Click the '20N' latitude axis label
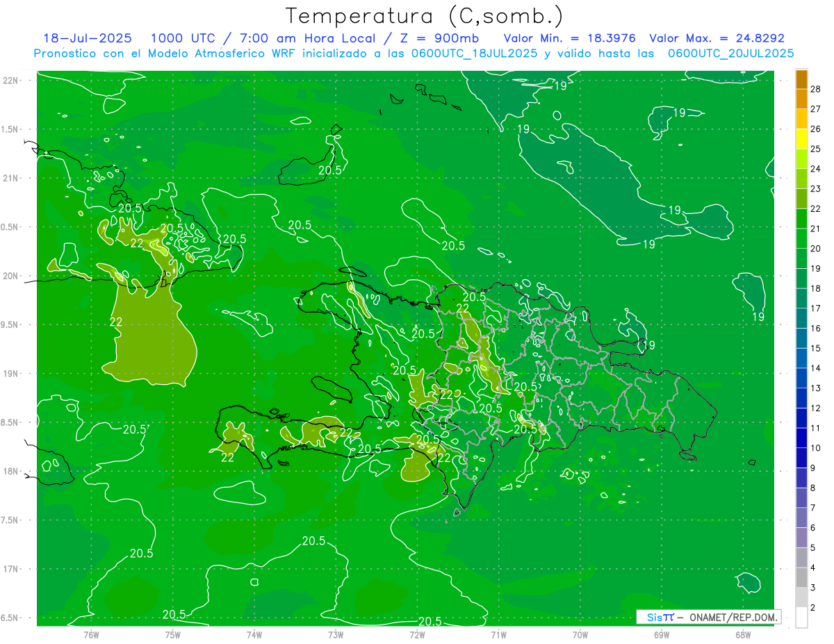This screenshot has width=834, height=644. click(x=10, y=276)
